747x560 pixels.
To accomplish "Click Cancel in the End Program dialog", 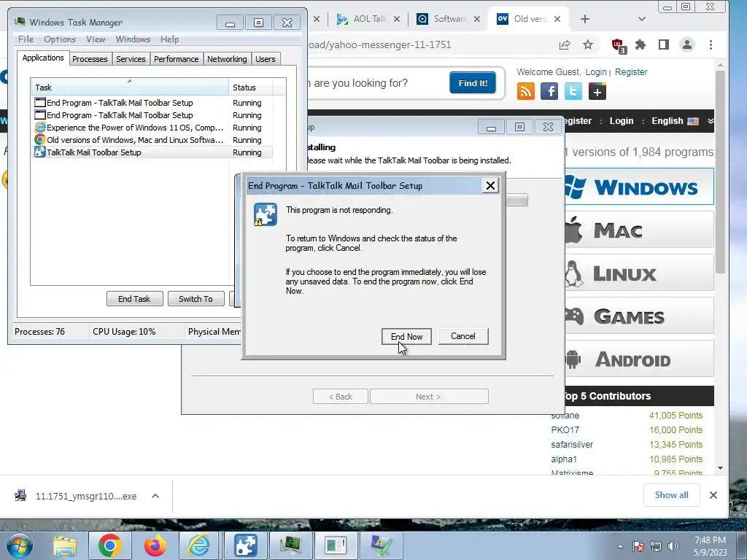I will pyautogui.click(x=463, y=336).
